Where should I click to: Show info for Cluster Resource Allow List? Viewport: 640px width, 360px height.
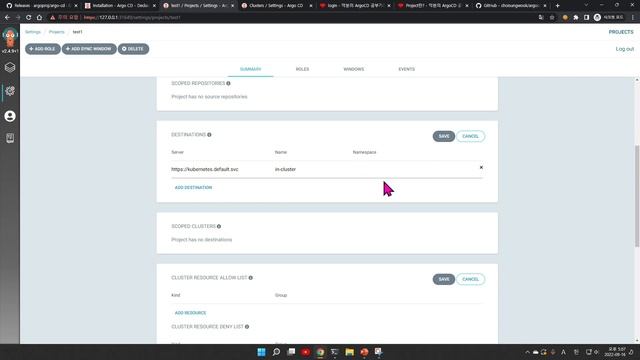[x=251, y=278]
